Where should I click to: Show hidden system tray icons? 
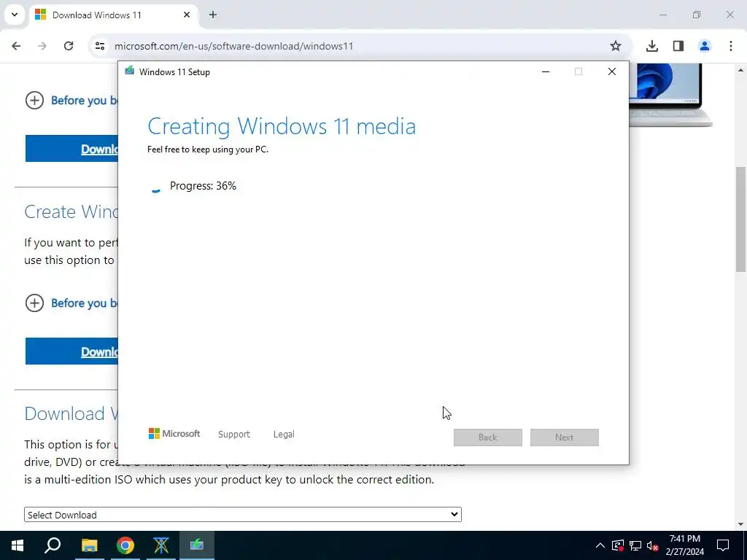click(x=600, y=545)
